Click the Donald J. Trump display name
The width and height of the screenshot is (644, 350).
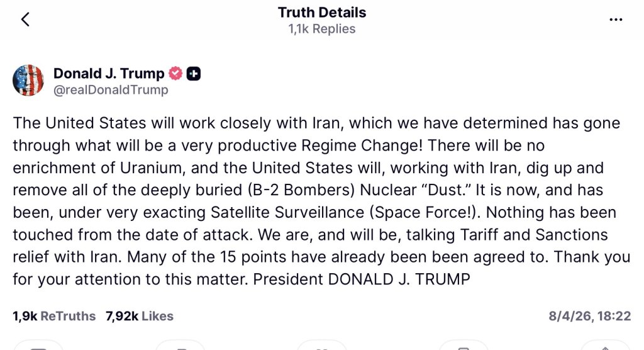(x=109, y=74)
